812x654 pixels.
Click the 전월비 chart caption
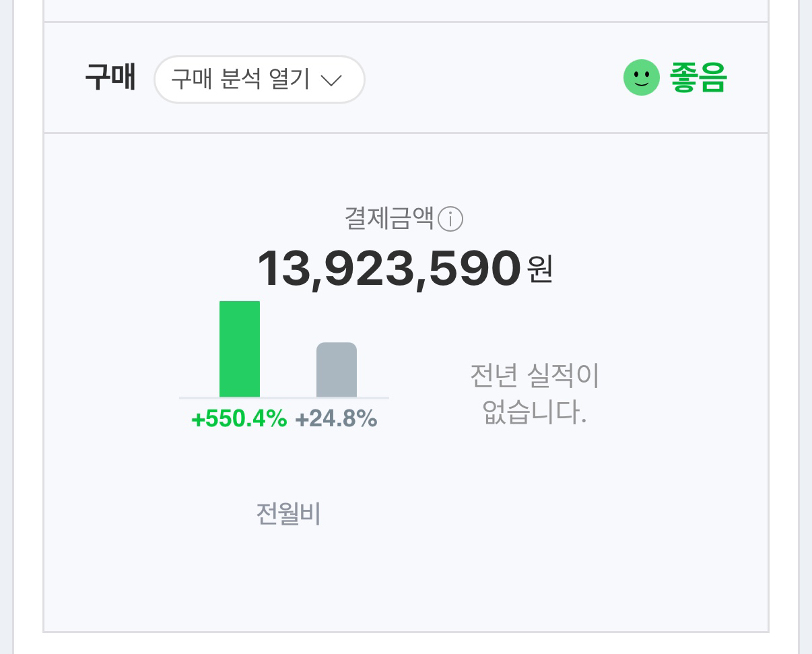pyautogui.click(x=288, y=514)
